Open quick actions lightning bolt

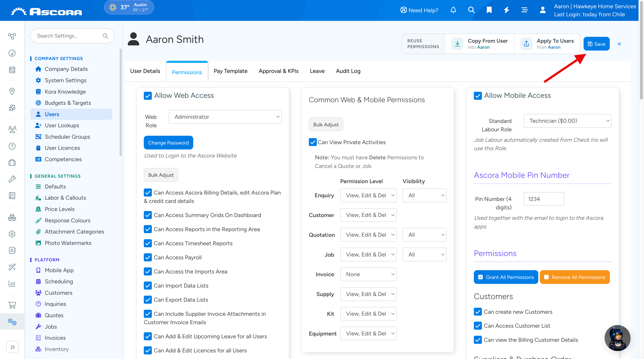tap(506, 10)
